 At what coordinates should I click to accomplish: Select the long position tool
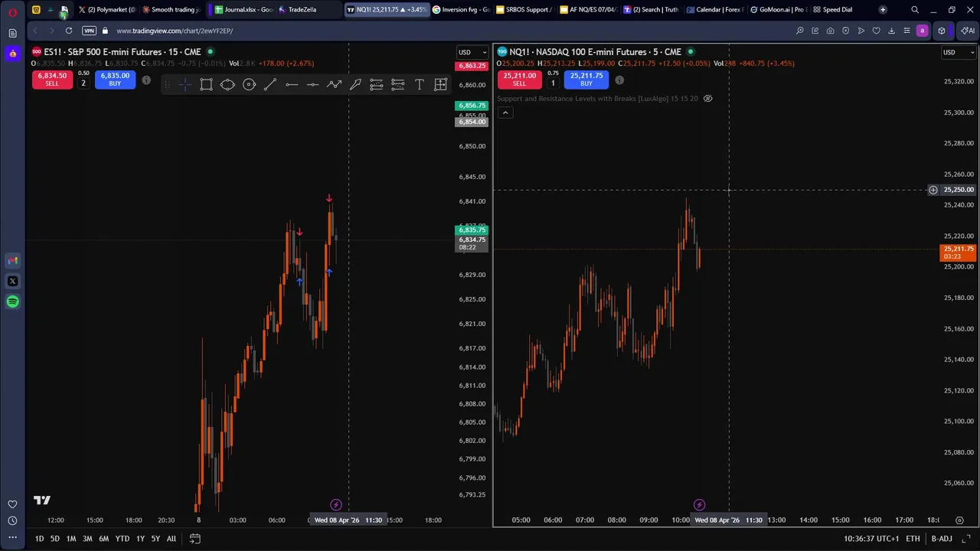click(377, 84)
